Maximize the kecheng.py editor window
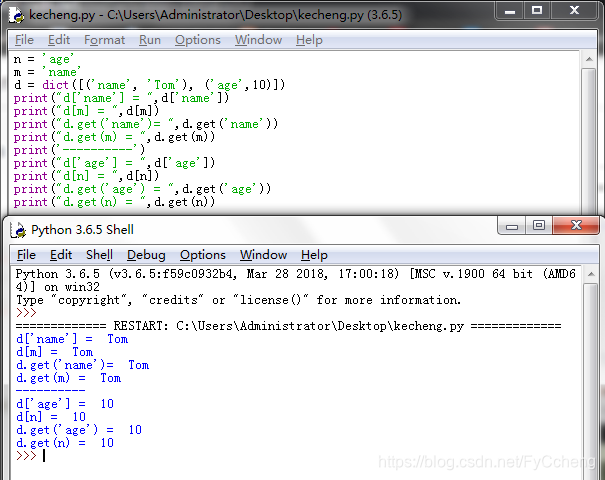605x480 pixels. coord(537,10)
